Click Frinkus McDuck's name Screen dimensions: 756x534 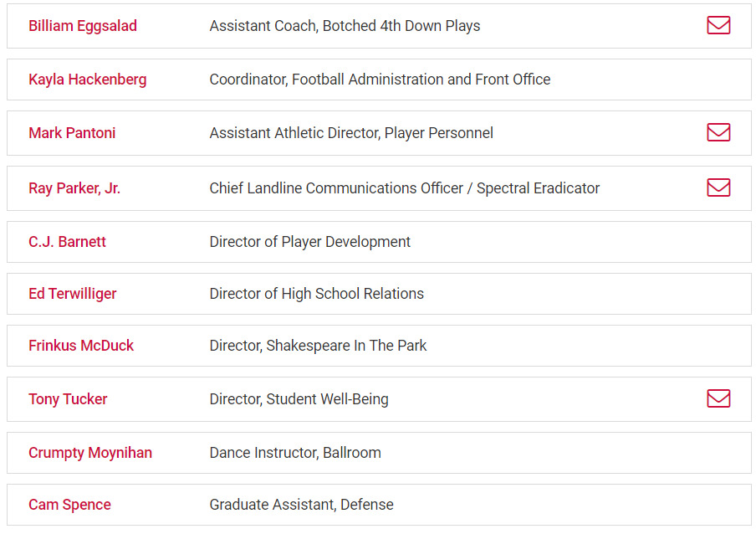[x=81, y=346]
